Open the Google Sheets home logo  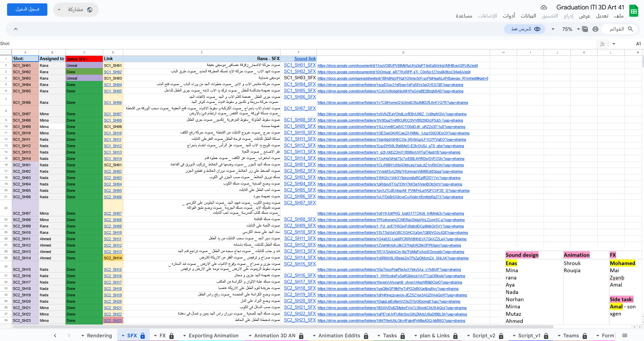click(x=634, y=11)
